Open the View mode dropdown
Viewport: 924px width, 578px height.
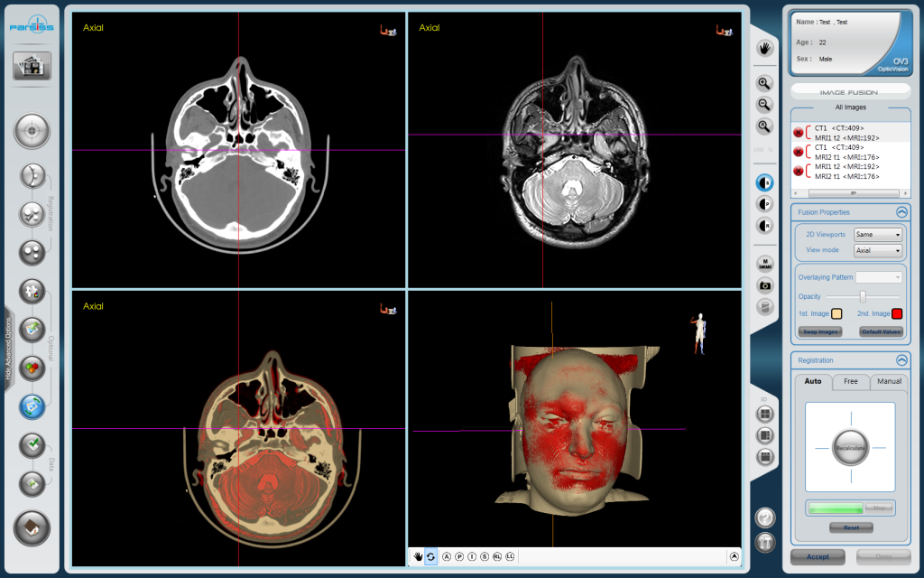[x=878, y=251]
